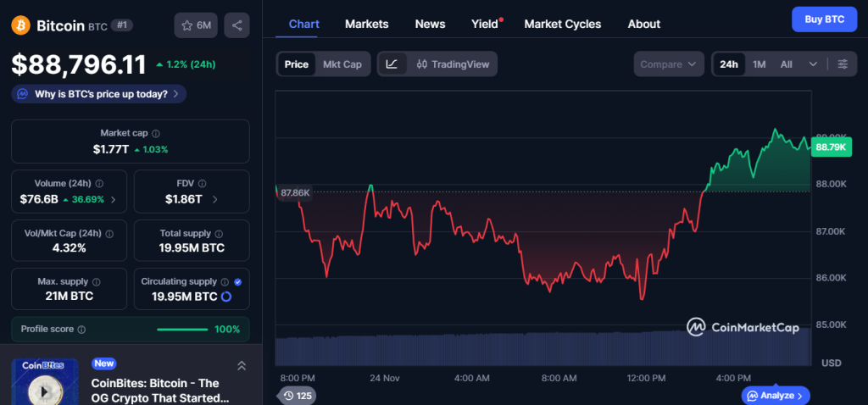Select the line chart icon
Screen dimensions: 868x405
tap(392, 64)
